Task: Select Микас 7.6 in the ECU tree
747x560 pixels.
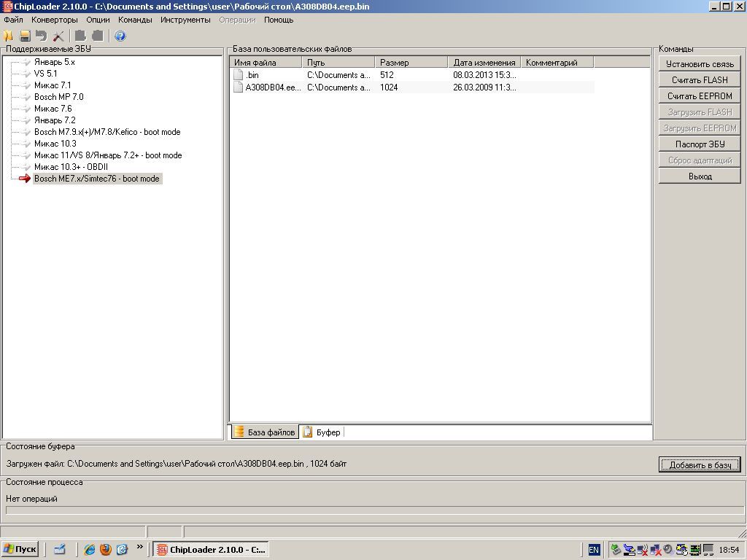Action: [x=53, y=109]
